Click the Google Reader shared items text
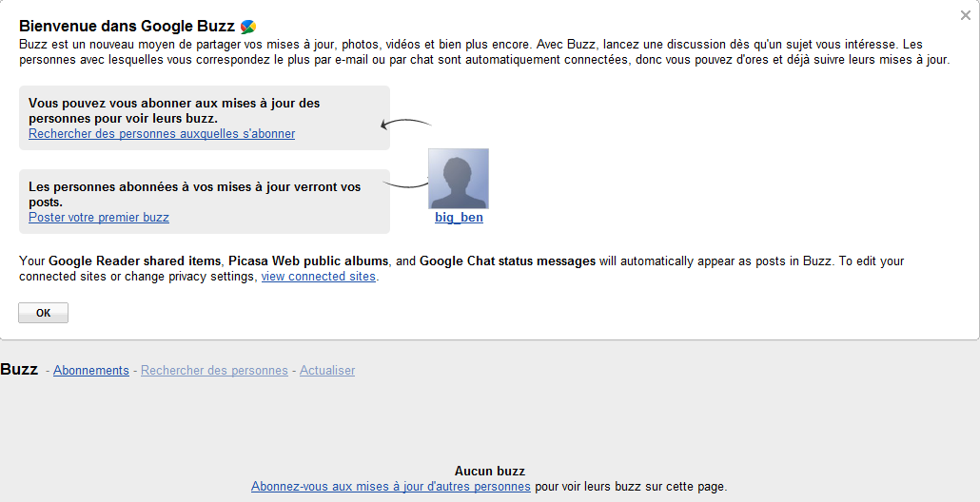Image resolution: width=980 pixels, height=502 pixels. point(135,261)
